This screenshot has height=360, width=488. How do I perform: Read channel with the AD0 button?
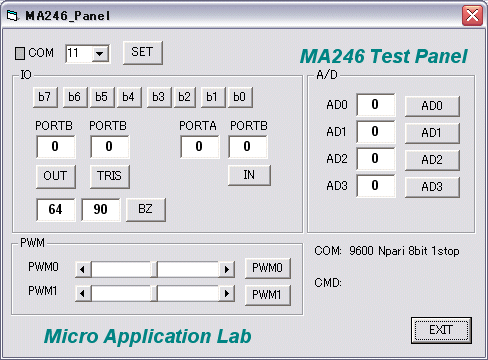pyautogui.click(x=432, y=106)
